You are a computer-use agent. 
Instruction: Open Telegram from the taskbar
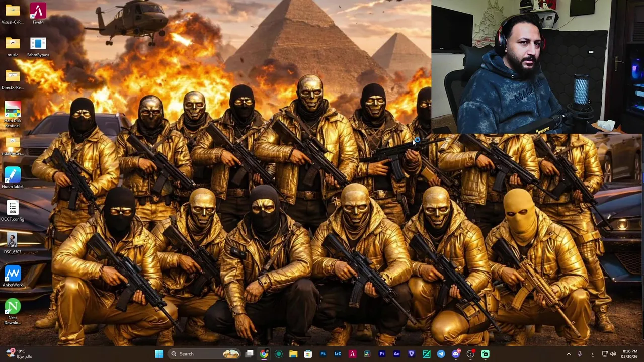[x=441, y=354]
